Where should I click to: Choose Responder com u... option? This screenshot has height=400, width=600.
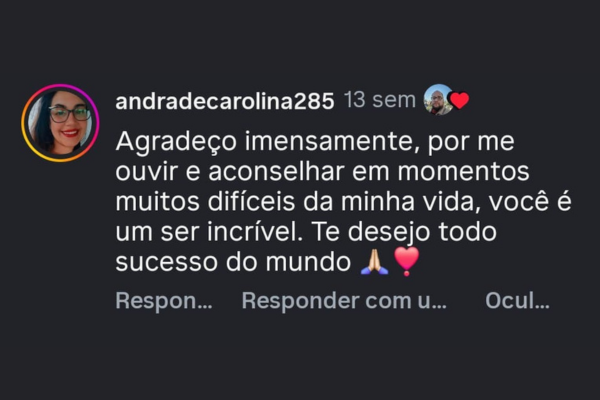[x=344, y=300]
